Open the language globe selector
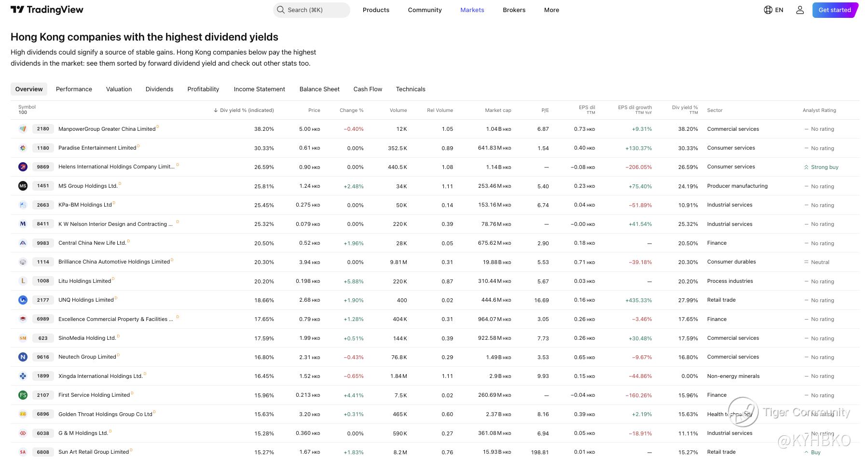Viewport: 868px width, 460px height. [773, 10]
